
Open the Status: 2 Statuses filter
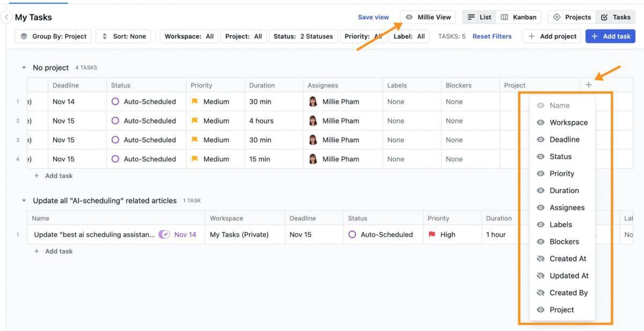(x=303, y=37)
